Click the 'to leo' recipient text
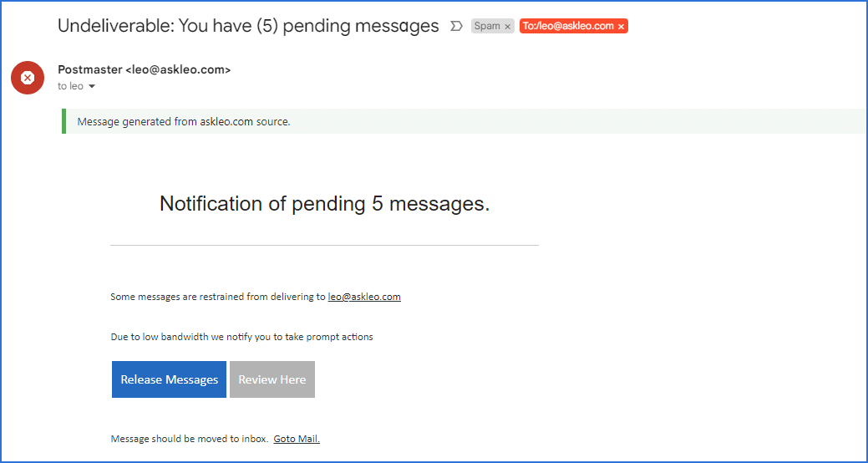This screenshot has width=868, height=463. point(70,86)
